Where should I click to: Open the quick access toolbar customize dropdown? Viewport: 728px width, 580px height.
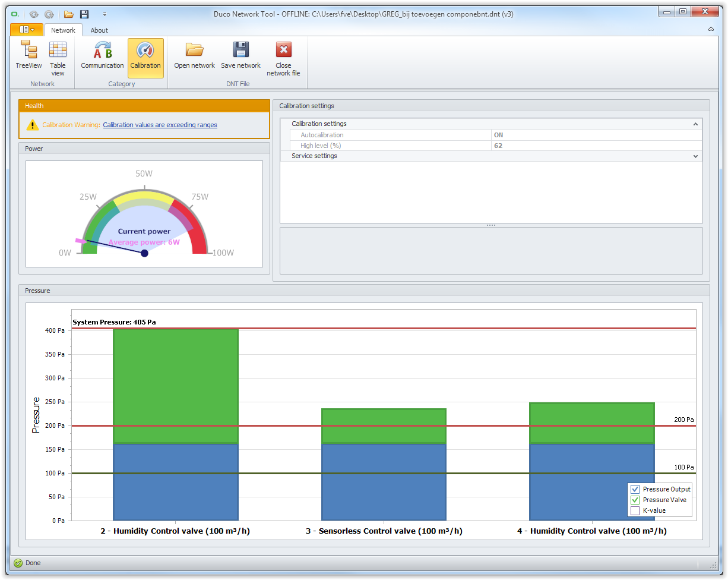click(105, 14)
